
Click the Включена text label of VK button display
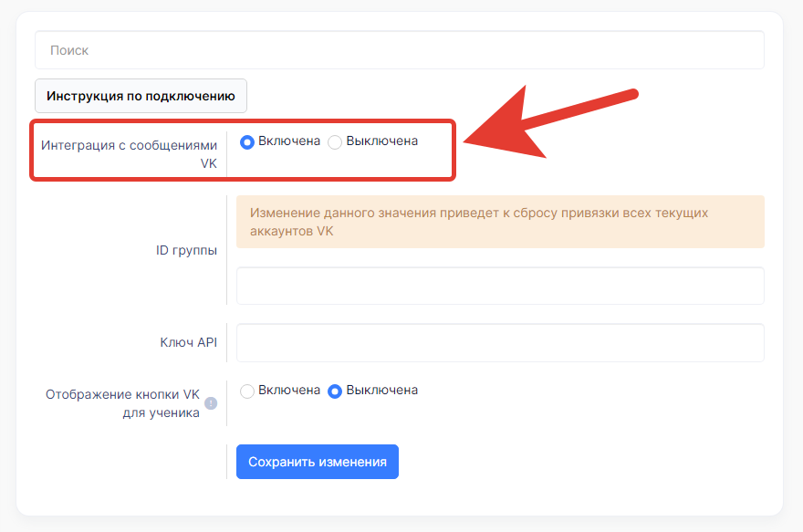click(x=289, y=391)
